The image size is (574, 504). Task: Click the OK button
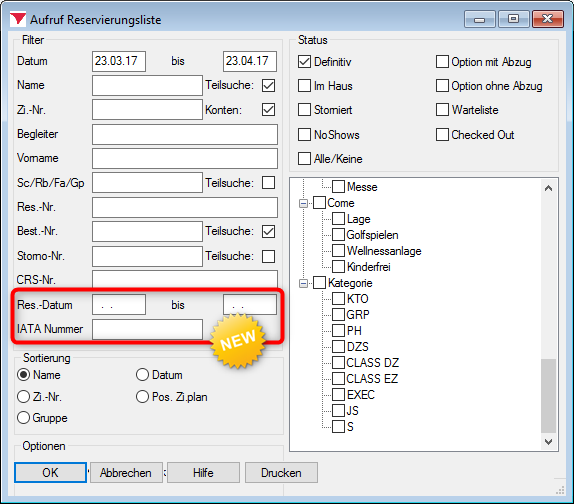(51, 473)
